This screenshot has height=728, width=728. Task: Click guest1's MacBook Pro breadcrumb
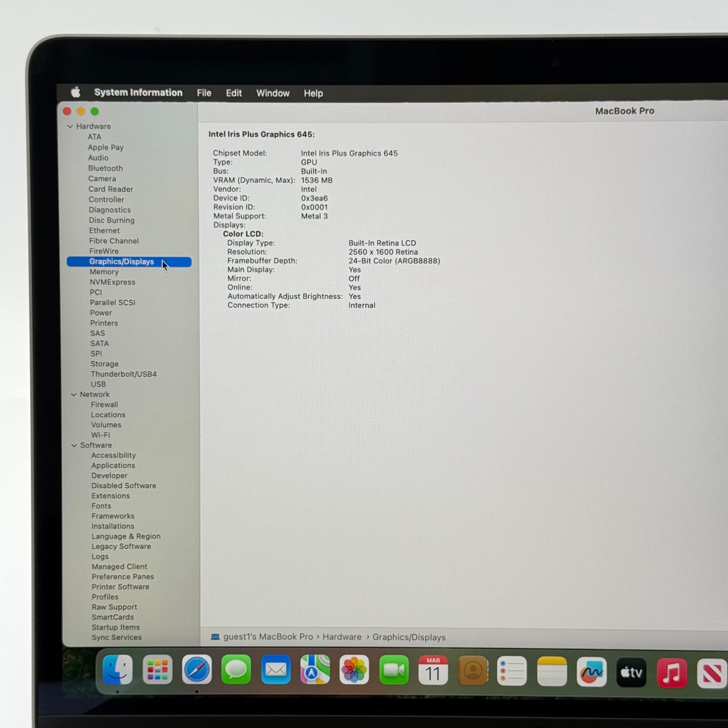268,637
